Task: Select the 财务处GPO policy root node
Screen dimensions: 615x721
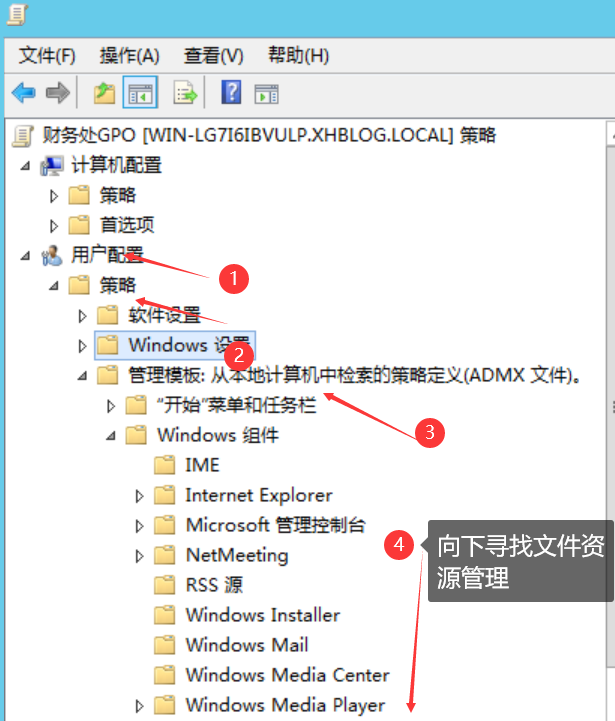Action: (269, 136)
